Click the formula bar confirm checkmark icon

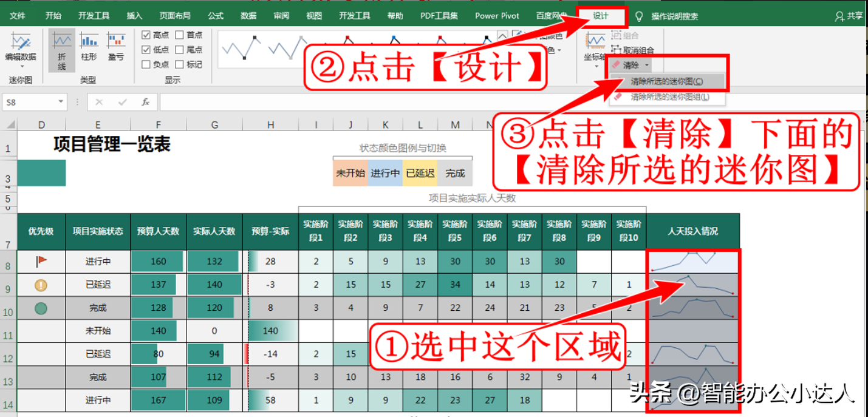tap(122, 102)
